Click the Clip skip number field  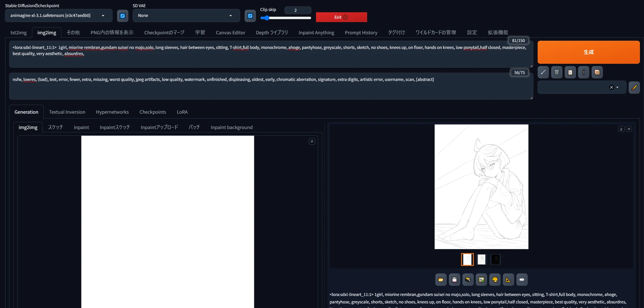pos(298,10)
